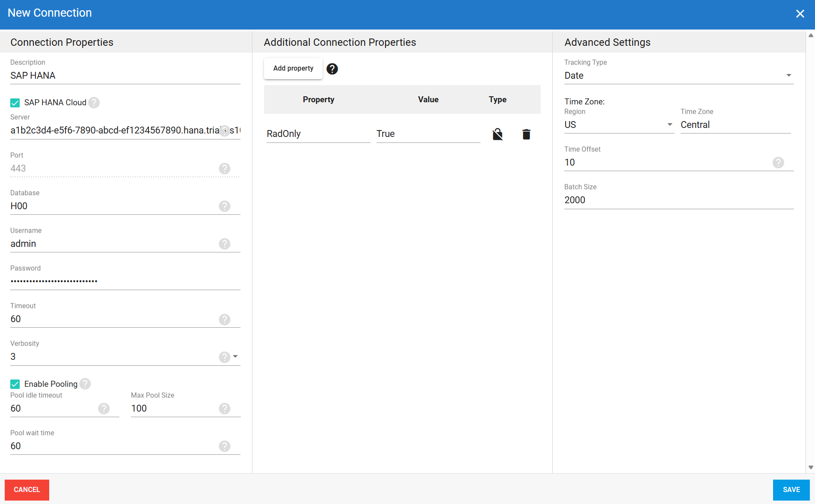Show help for Pool wait time
Screen dimensions: 815x504
point(225,446)
